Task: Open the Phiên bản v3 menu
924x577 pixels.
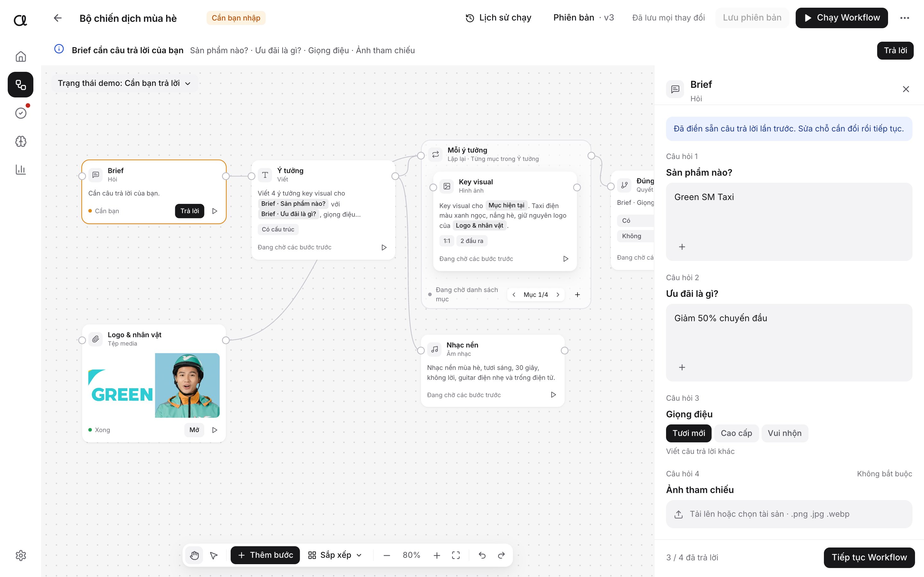Action: [583, 18]
